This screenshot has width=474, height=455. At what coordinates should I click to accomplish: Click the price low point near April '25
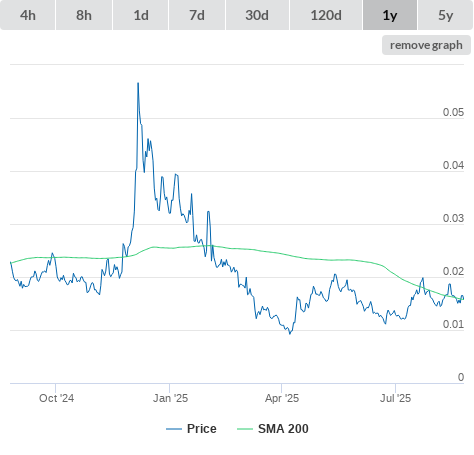pyautogui.click(x=290, y=333)
